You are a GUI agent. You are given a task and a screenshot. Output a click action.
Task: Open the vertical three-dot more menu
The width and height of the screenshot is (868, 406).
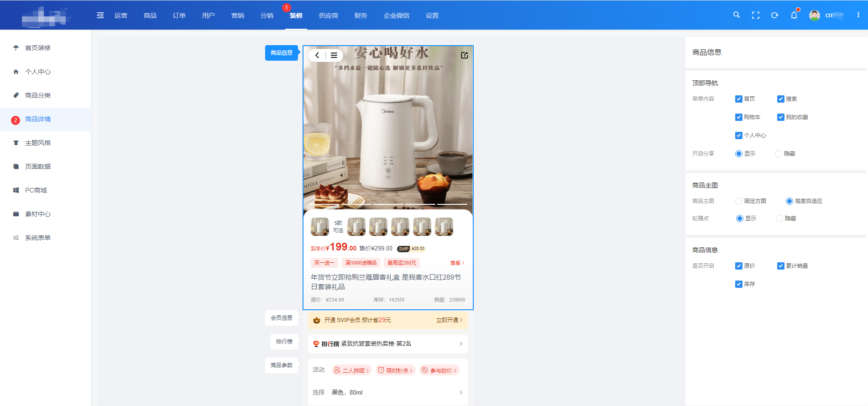click(858, 15)
